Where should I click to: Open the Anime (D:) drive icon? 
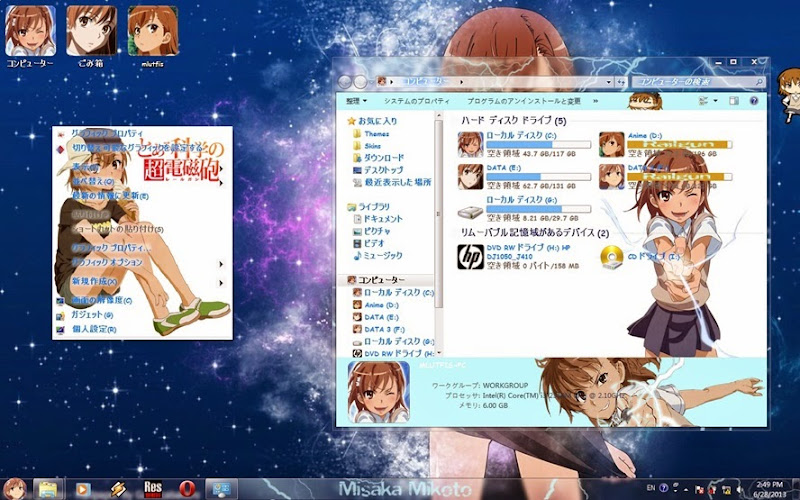(611, 144)
